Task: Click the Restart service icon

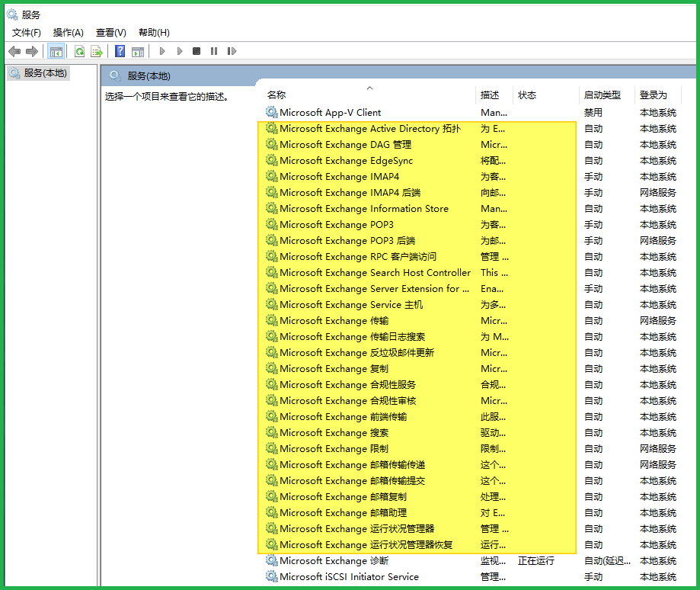Action: (232, 51)
